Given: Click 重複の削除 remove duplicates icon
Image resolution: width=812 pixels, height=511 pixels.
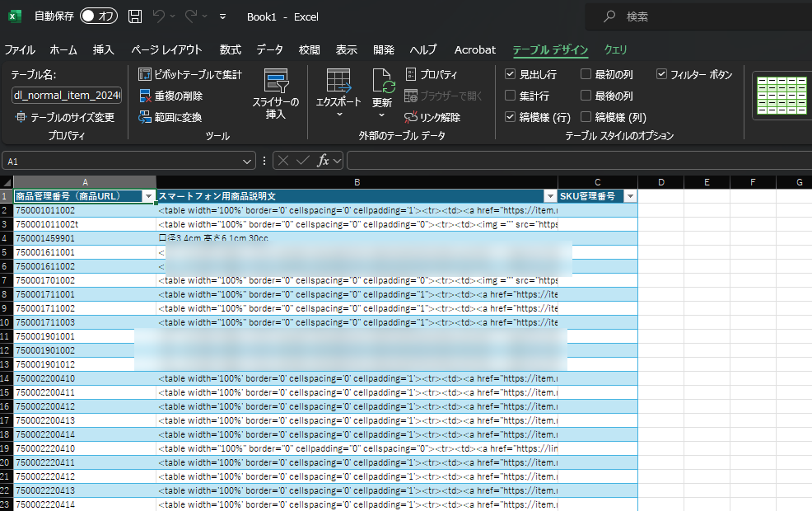Looking at the screenshot, I should [x=145, y=96].
